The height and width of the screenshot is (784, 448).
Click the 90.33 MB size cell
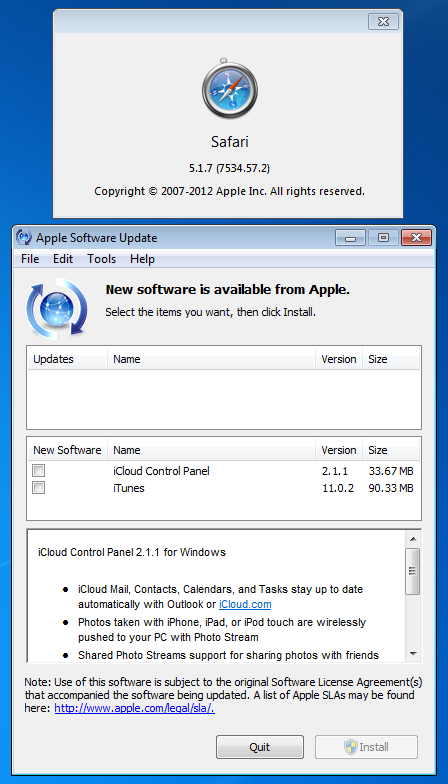tap(391, 488)
